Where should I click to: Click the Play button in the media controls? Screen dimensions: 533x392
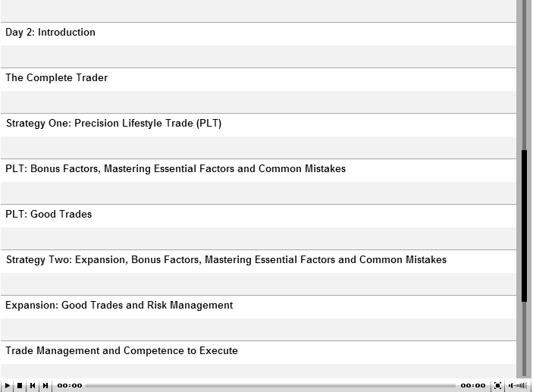click(7, 385)
